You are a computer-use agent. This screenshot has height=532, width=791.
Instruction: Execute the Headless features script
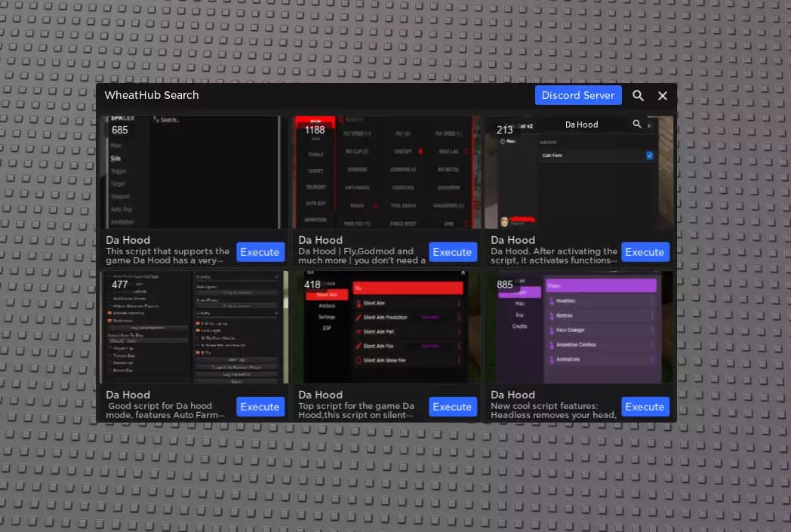(x=645, y=406)
